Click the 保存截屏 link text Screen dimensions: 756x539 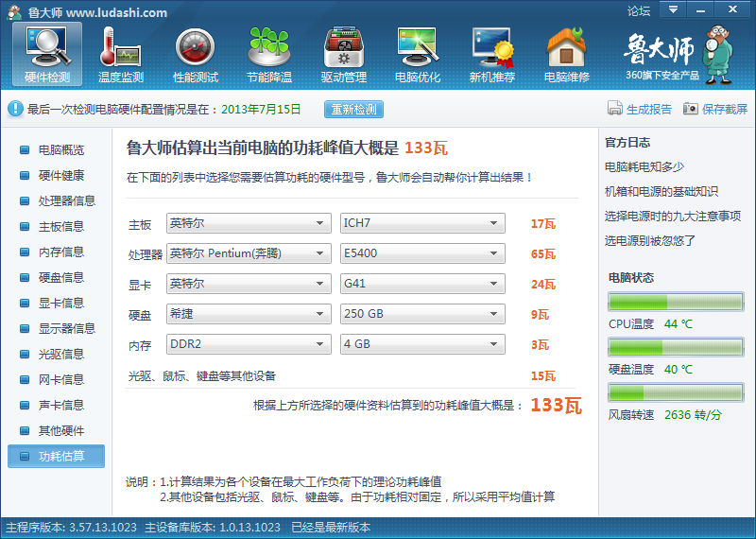click(x=725, y=109)
